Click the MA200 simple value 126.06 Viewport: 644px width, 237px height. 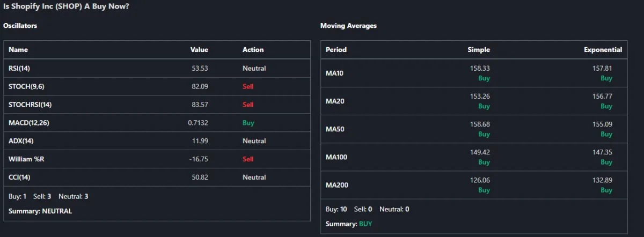[480, 180]
